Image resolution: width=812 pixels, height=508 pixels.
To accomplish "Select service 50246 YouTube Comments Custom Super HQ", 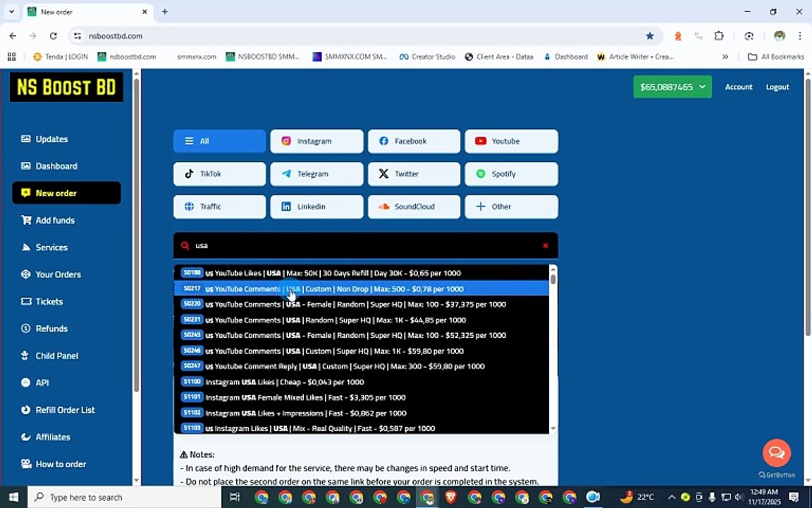I will tap(362, 351).
